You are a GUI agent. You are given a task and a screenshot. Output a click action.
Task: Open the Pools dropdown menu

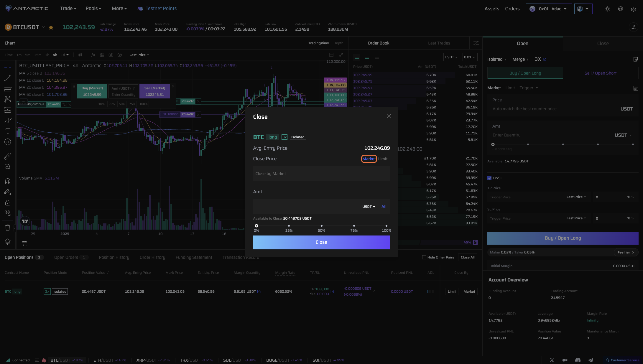(x=93, y=9)
